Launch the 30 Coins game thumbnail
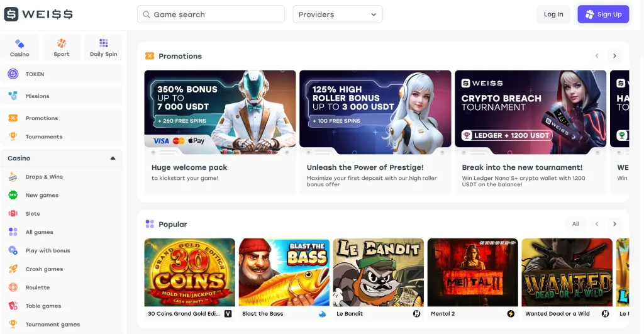This screenshot has width=644, height=334. tap(190, 272)
